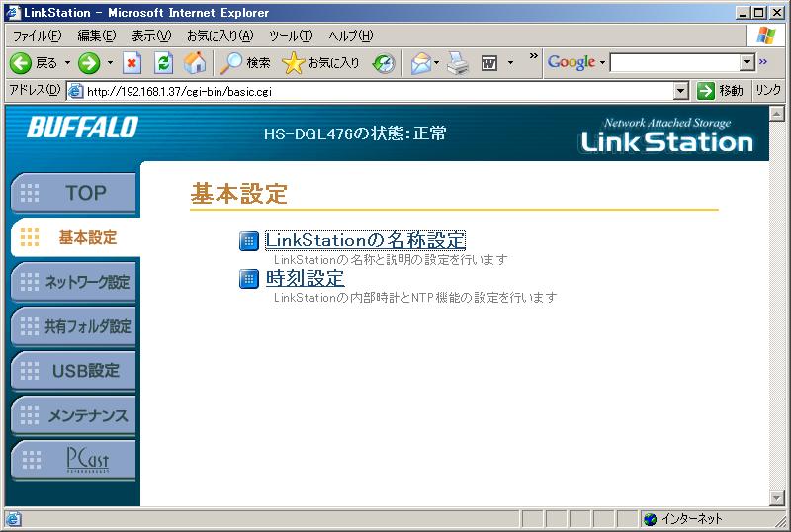This screenshot has width=791, height=532.
Task: Click the blue icon beside LinkStationの名称設定
Action: (x=249, y=241)
